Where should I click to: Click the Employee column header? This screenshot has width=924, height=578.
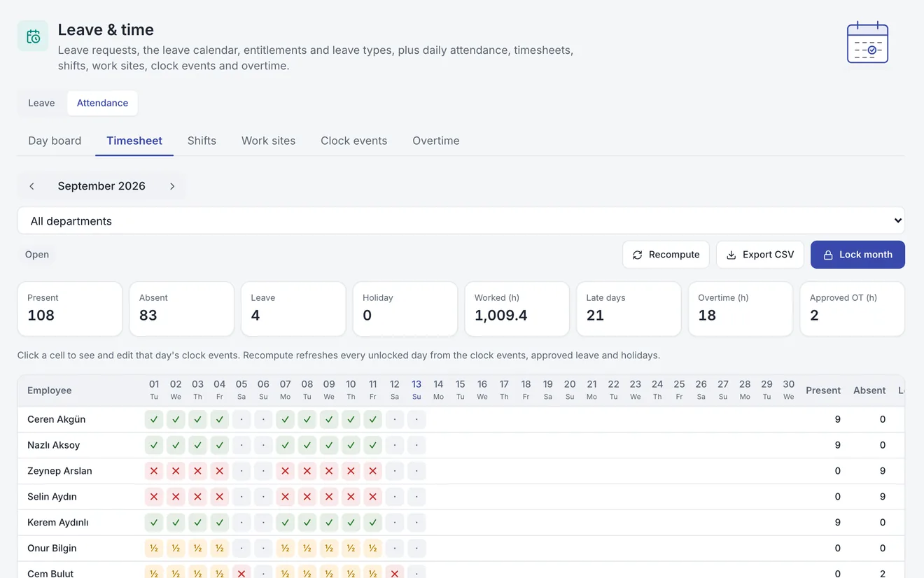point(50,390)
